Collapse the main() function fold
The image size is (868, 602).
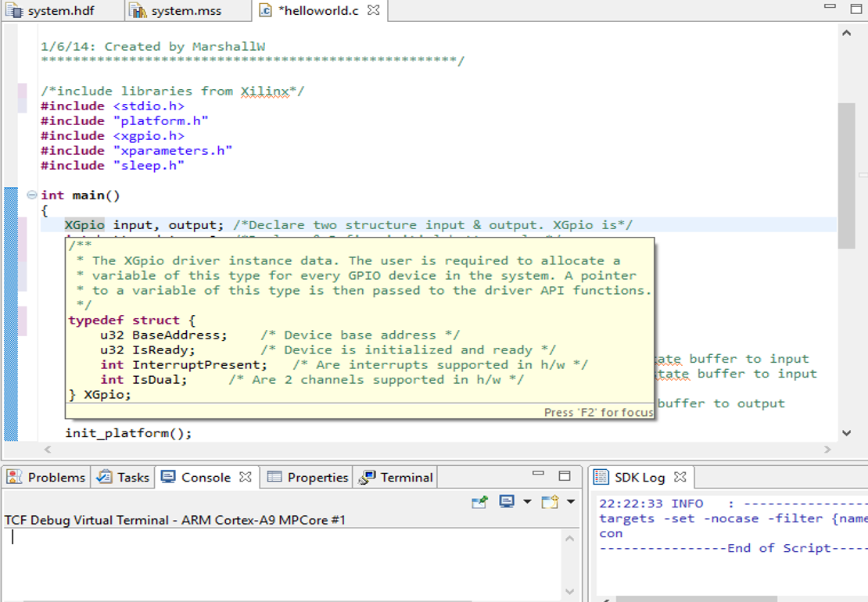(x=31, y=195)
